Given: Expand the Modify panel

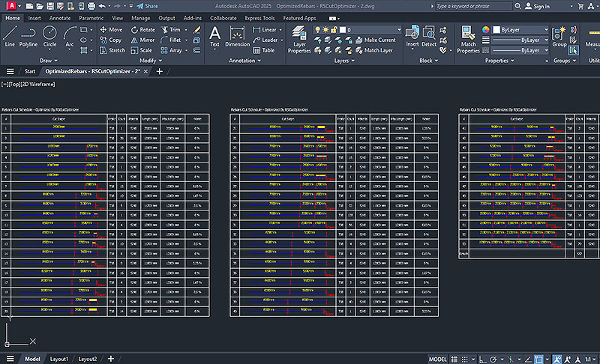Looking at the screenshot, I should click(151, 61).
